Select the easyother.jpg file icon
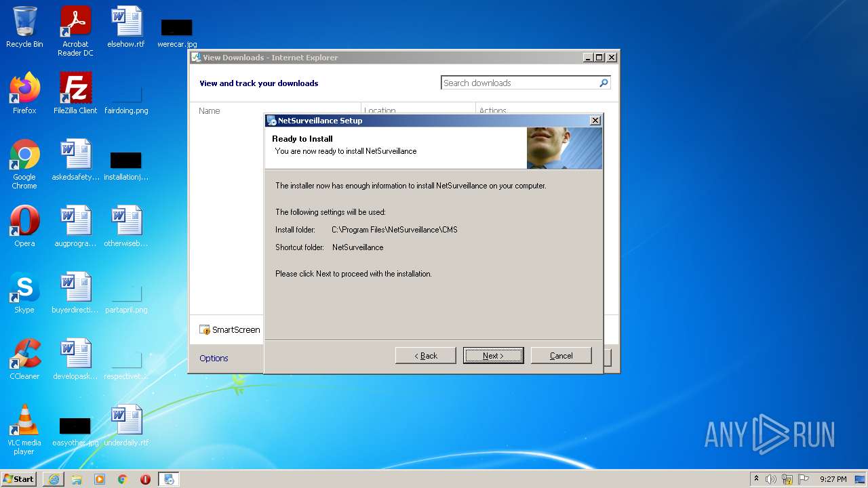 point(75,432)
